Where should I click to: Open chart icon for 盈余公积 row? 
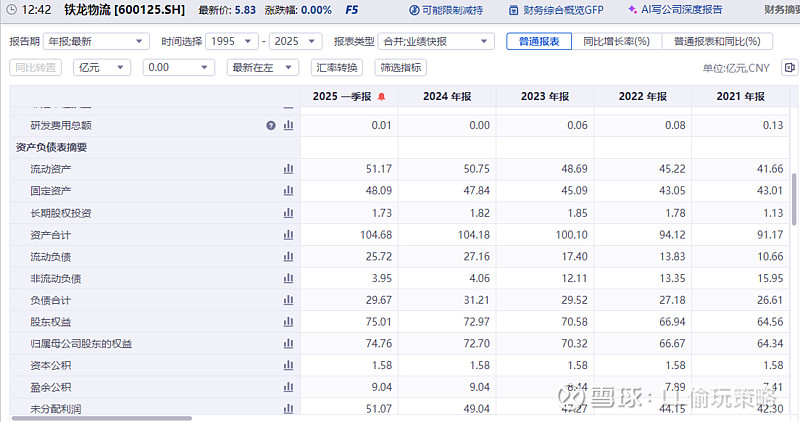(x=288, y=387)
